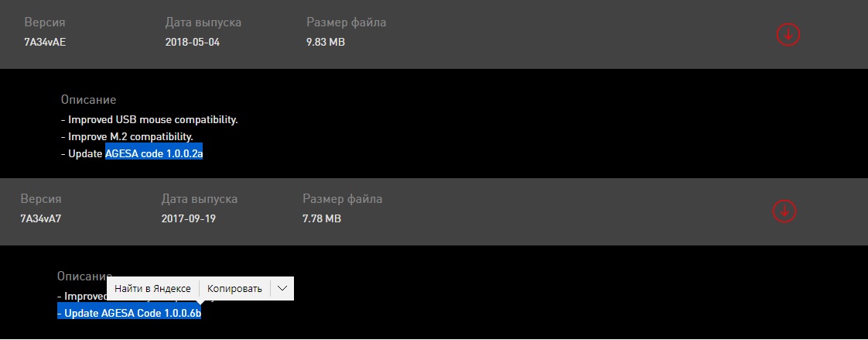
Task: Click "Найти в Яндексе" in popup
Action: (x=152, y=288)
